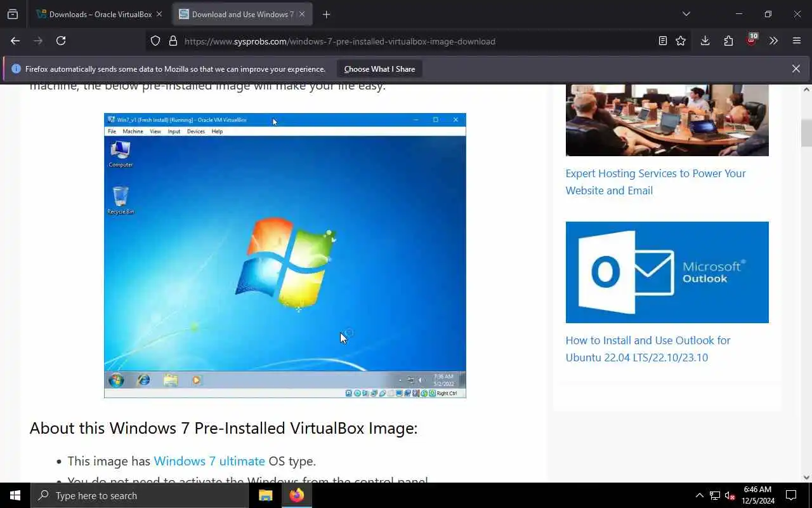Open Windows notification center
The width and height of the screenshot is (812, 508).
tap(791, 495)
